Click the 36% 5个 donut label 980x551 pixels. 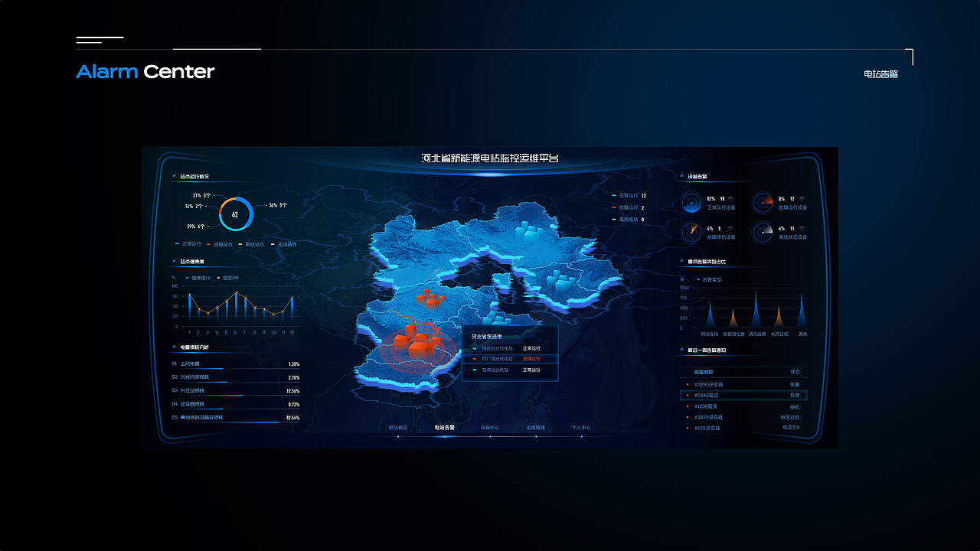[x=278, y=205]
